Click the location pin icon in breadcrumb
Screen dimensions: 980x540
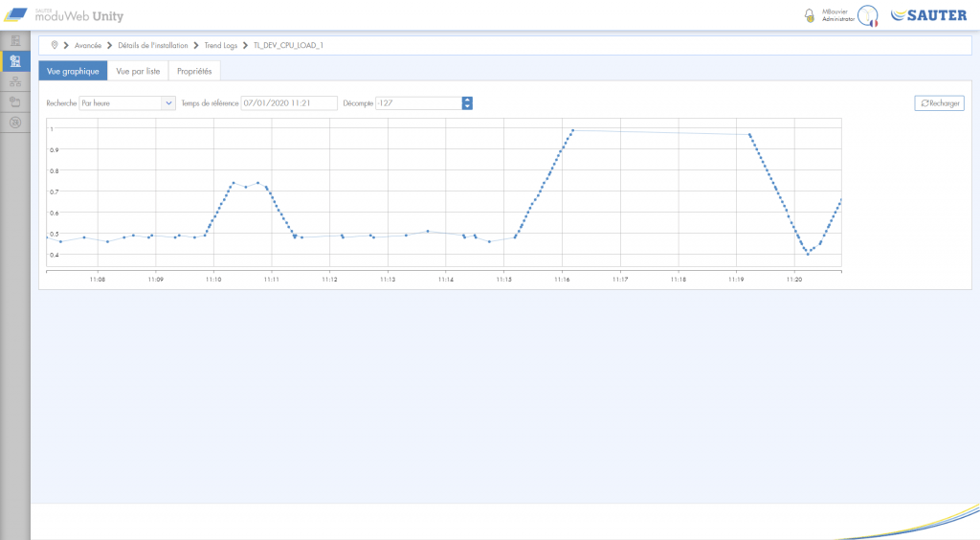coord(55,45)
